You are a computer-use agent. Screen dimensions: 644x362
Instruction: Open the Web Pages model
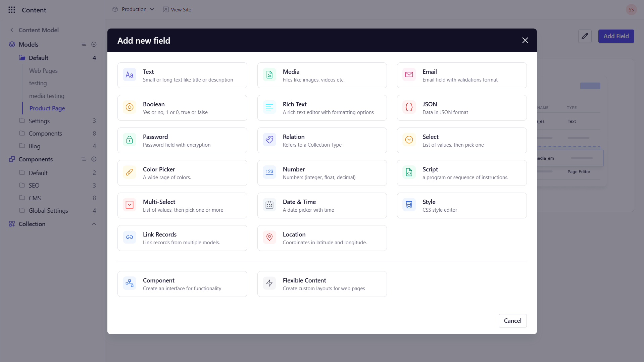tap(43, 70)
